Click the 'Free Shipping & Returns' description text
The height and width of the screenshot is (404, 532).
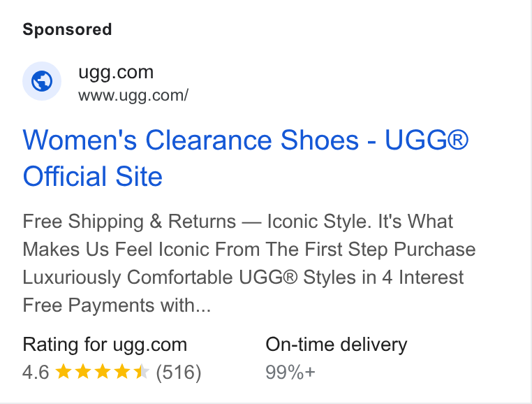129,222
